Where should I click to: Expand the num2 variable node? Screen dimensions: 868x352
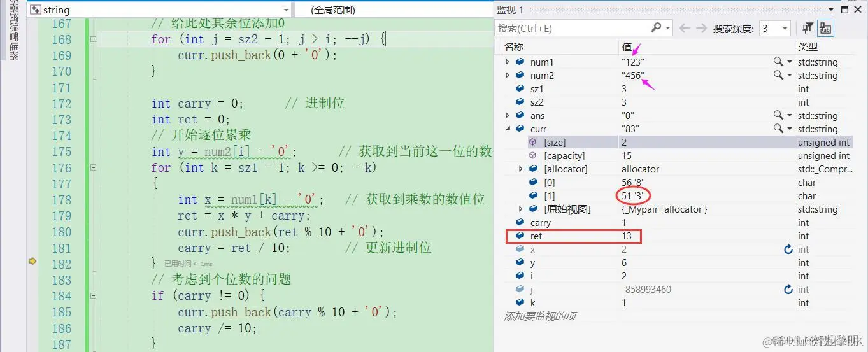pos(507,76)
